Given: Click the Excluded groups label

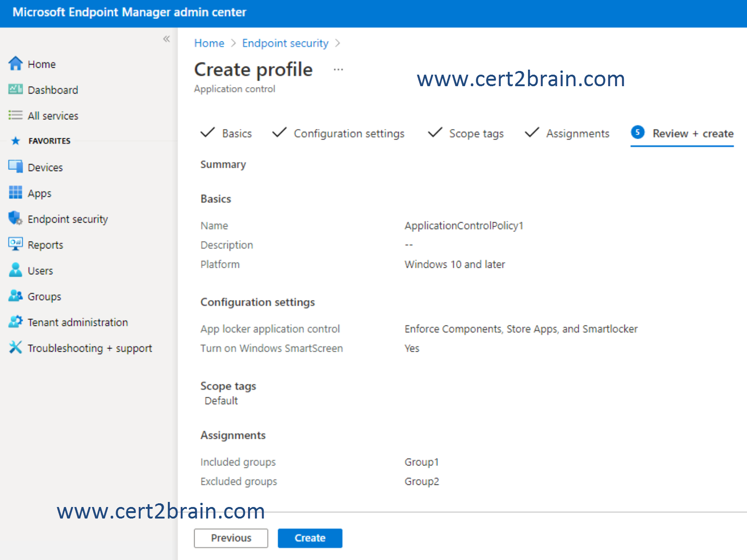Looking at the screenshot, I should (239, 482).
